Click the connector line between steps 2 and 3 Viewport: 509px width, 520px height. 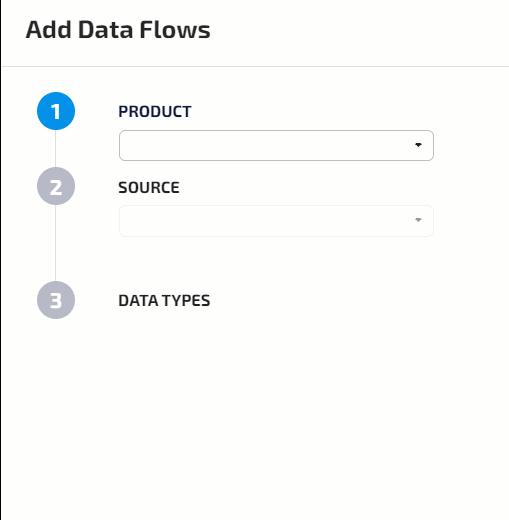[55, 243]
